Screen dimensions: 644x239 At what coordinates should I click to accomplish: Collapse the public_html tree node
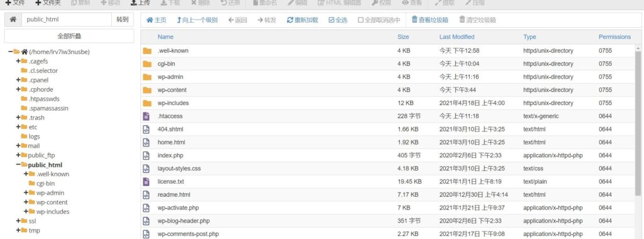pos(18,165)
